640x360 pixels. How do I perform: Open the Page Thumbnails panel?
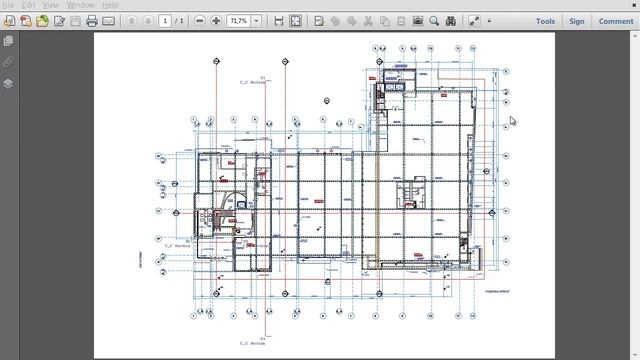pos(8,41)
